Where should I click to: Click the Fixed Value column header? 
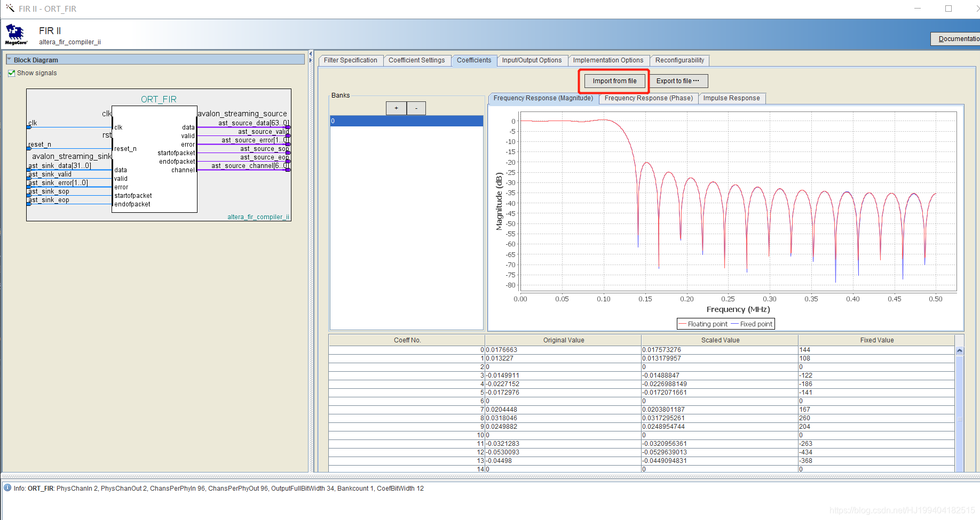click(877, 340)
